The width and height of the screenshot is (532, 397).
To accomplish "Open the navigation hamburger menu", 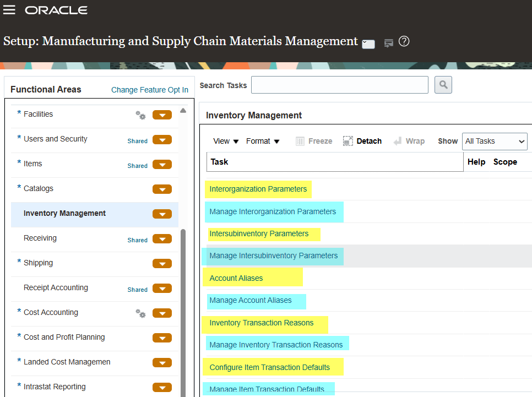I will (9, 9).
